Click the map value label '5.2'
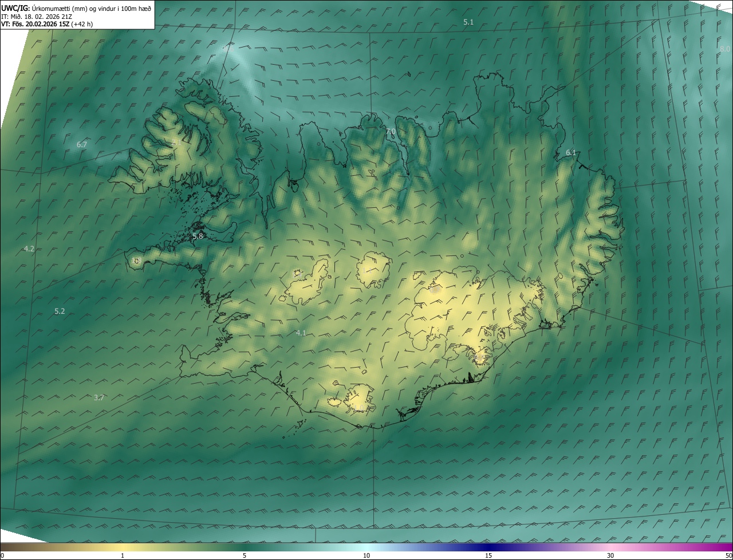733x560 pixels. click(x=60, y=311)
